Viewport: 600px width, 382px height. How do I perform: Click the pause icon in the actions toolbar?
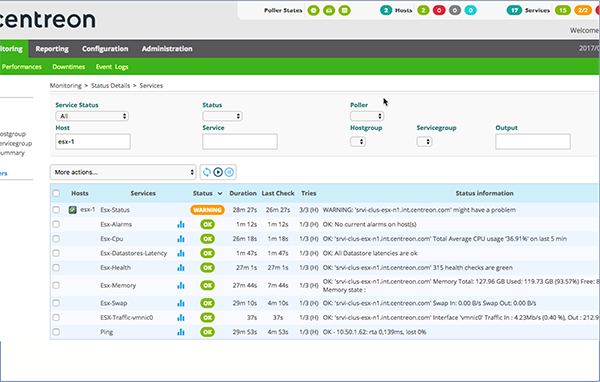pyautogui.click(x=229, y=172)
